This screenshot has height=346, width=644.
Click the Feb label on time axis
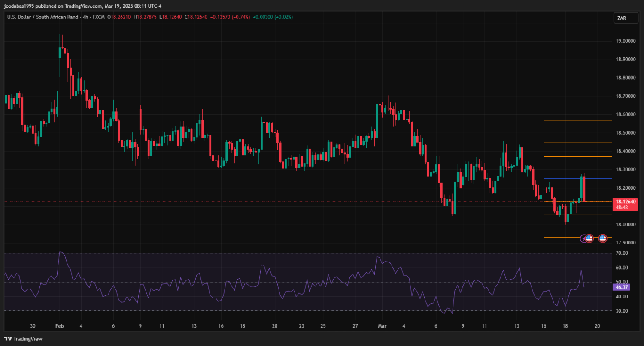pos(60,326)
